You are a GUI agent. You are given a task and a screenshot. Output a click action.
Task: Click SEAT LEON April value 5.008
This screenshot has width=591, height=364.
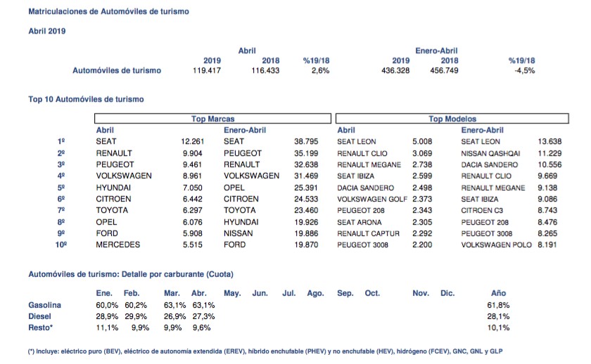coord(422,141)
